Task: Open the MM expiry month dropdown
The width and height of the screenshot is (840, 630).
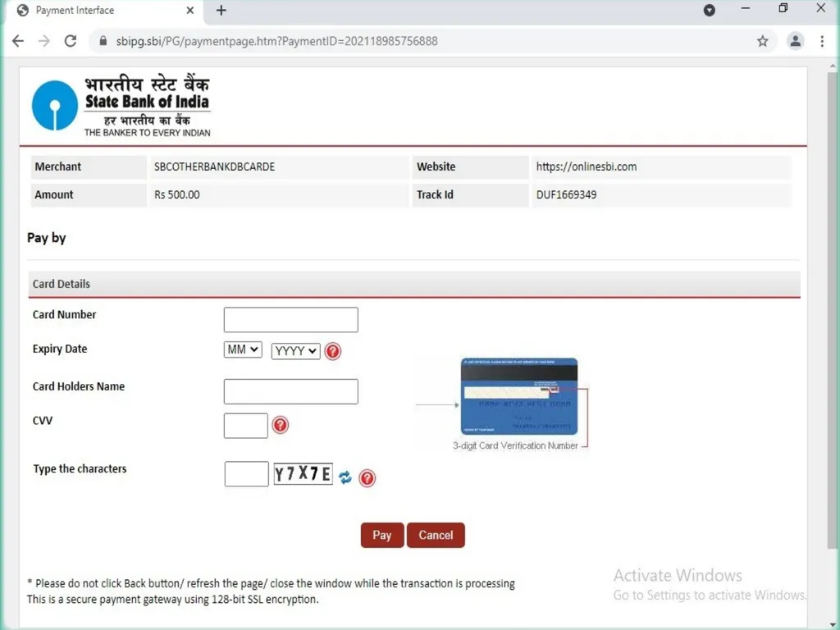Action: [x=243, y=349]
